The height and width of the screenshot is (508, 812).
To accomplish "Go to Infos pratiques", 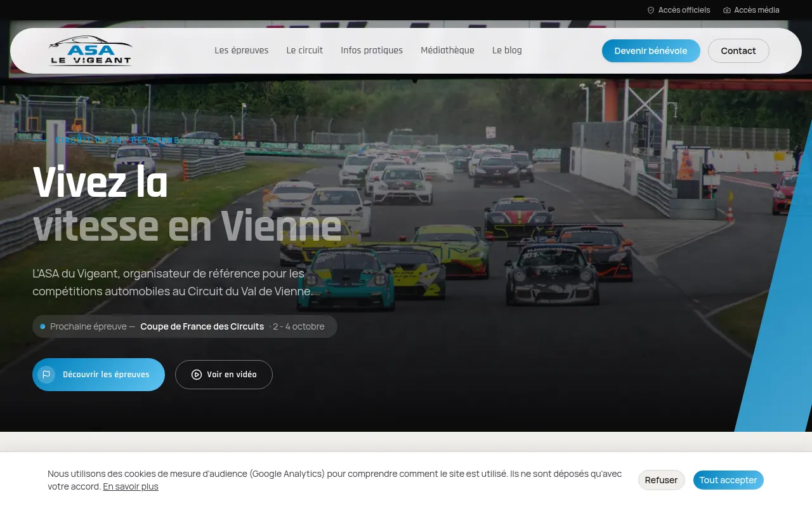I will pos(372,50).
